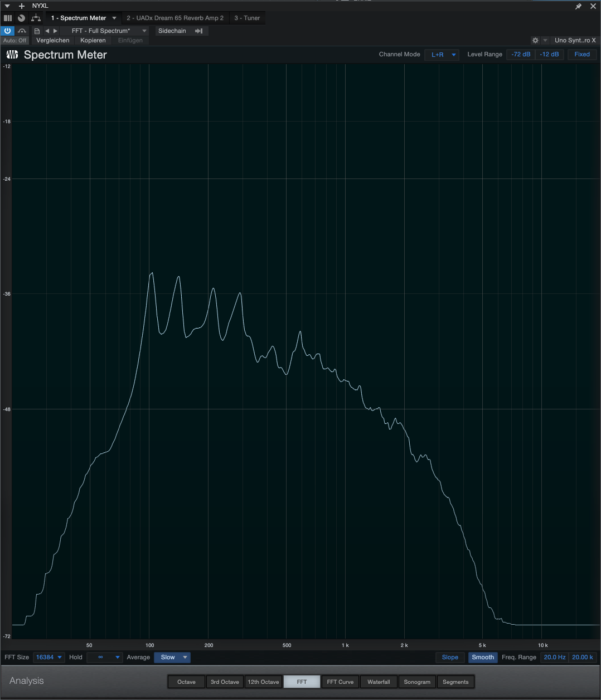The height and width of the screenshot is (700, 601).
Task: Disable the Smooth option
Action: [483, 658]
